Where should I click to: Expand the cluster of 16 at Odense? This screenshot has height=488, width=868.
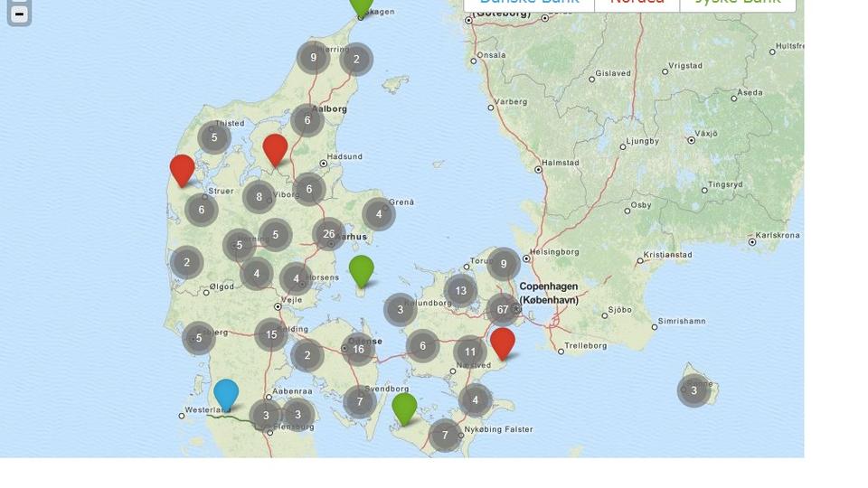point(359,349)
